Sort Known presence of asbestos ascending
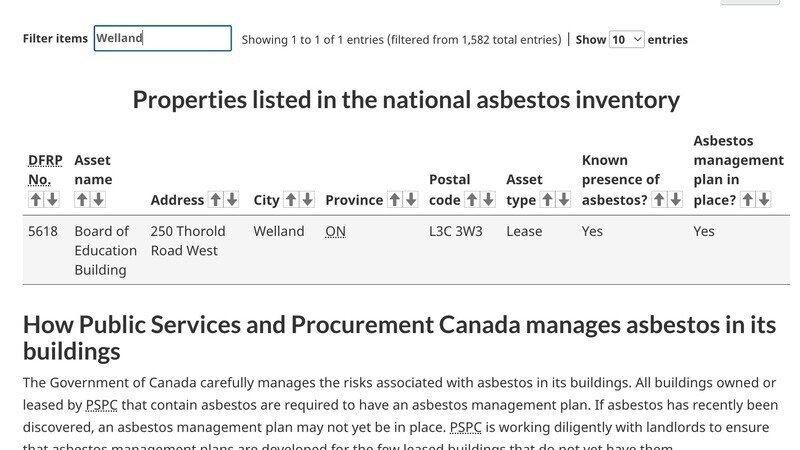This screenshot has height=450, width=800. 659,199
